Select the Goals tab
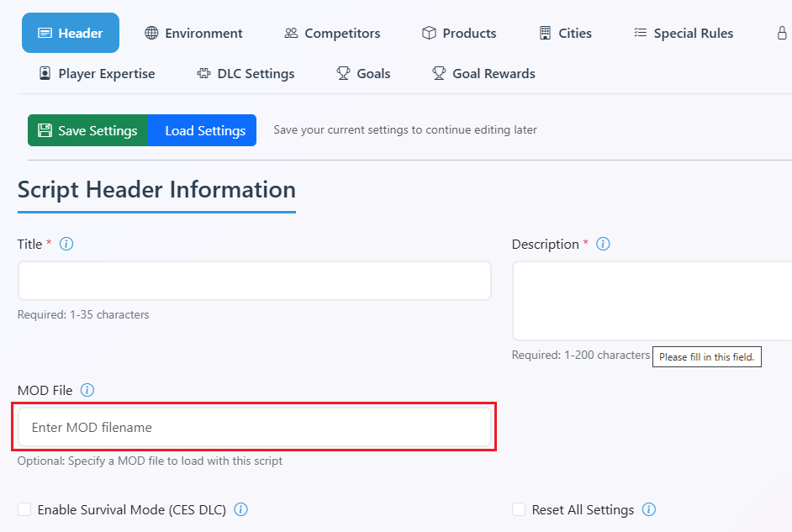The height and width of the screenshot is (532, 792). pos(363,74)
